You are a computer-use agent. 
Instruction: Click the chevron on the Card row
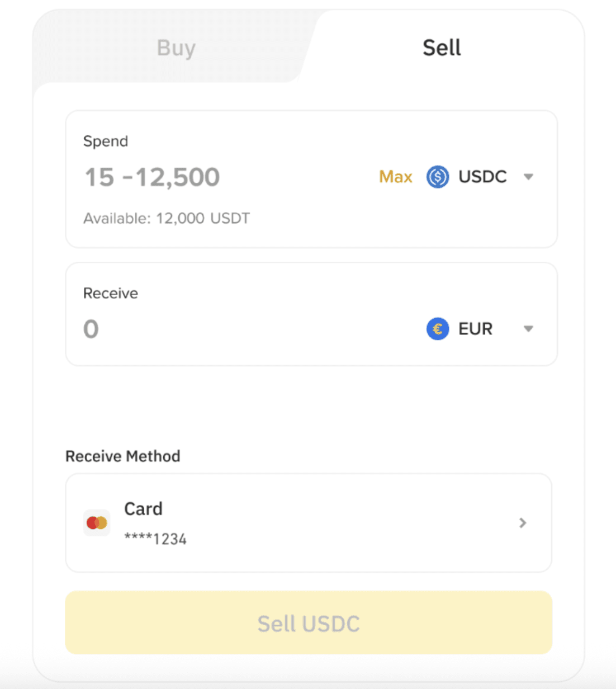click(523, 523)
